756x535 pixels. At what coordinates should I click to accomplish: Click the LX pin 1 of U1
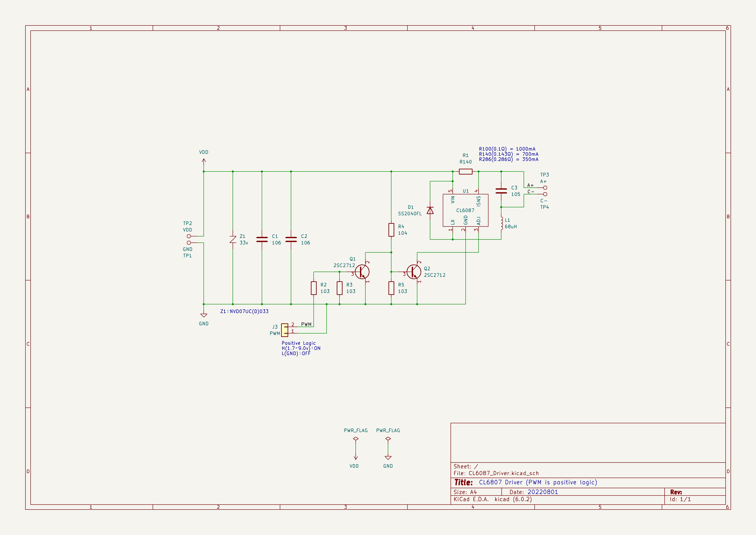click(452, 230)
